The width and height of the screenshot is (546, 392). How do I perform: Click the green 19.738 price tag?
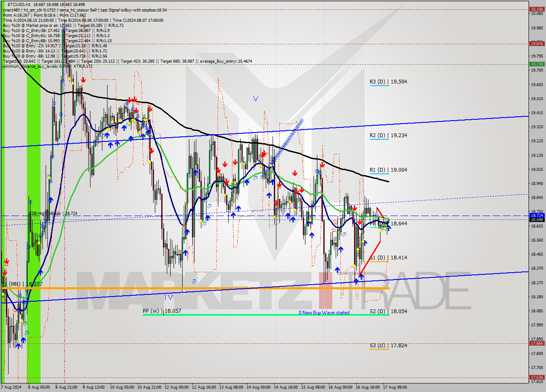coord(536,64)
